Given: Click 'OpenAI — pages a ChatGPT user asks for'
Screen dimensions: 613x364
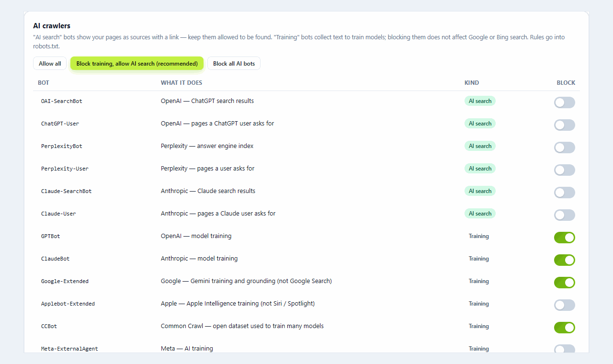Looking at the screenshot, I should (x=217, y=124).
